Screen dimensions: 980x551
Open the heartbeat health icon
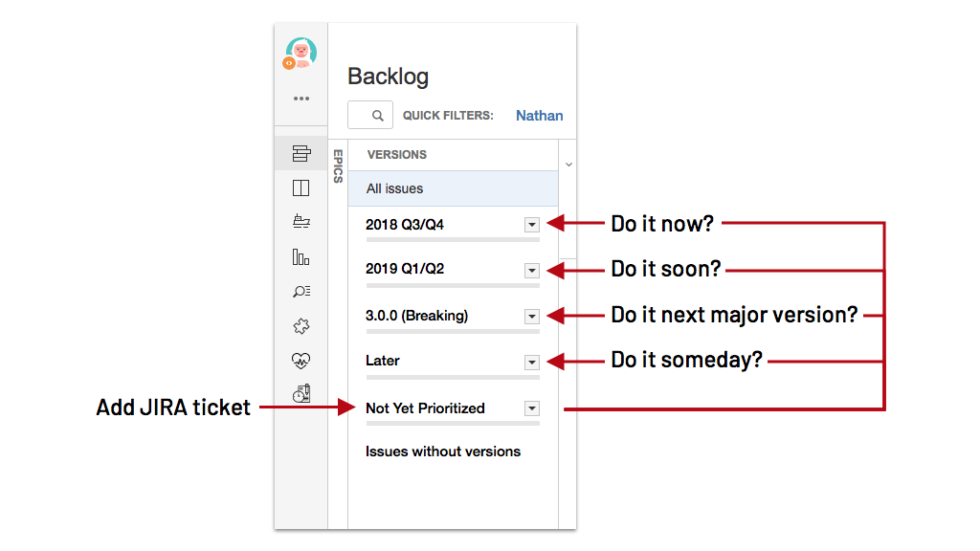coord(301,361)
